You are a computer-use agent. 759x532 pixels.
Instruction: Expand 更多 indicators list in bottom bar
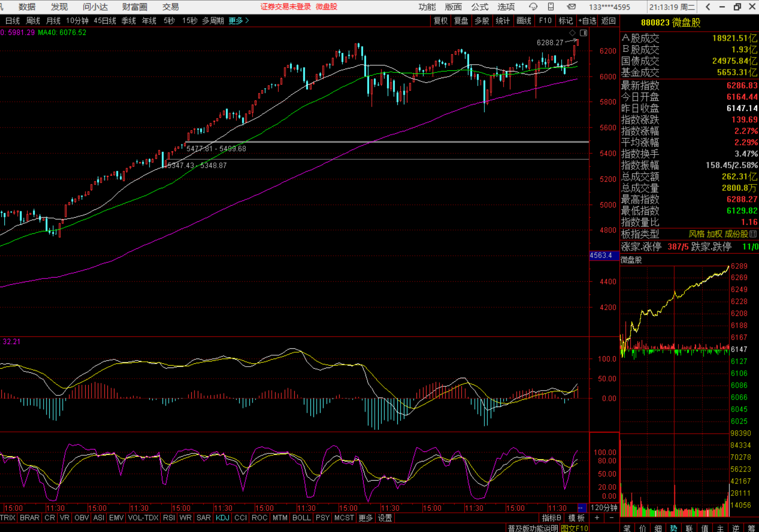[366, 518]
